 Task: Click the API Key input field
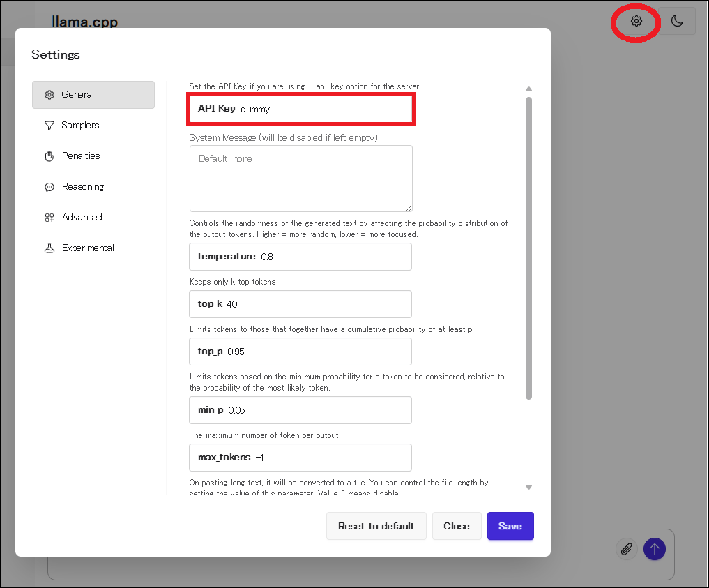[321, 110]
